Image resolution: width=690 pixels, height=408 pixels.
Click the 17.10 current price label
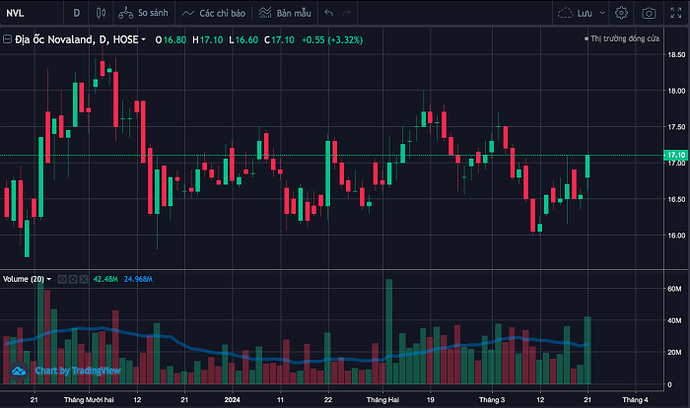pos(676,155)
